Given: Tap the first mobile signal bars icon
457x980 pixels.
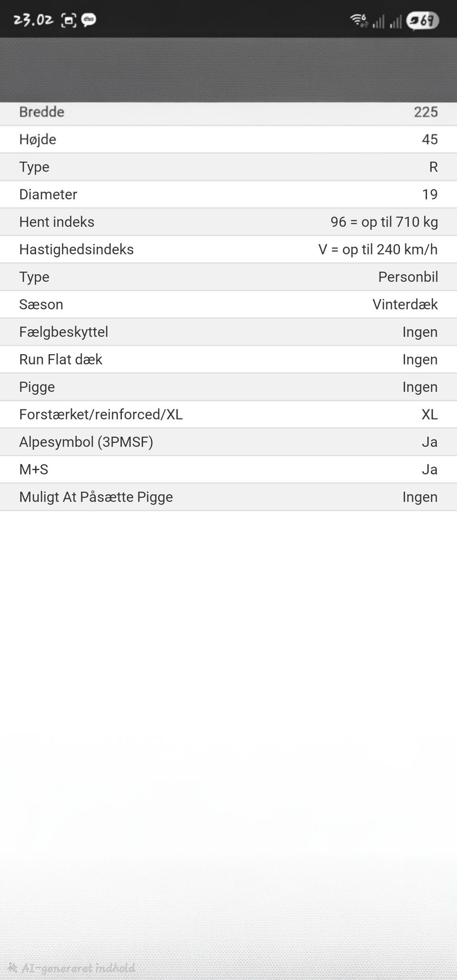Looking at the screenshot, I should pyautogui.click(x=378, y=21).
